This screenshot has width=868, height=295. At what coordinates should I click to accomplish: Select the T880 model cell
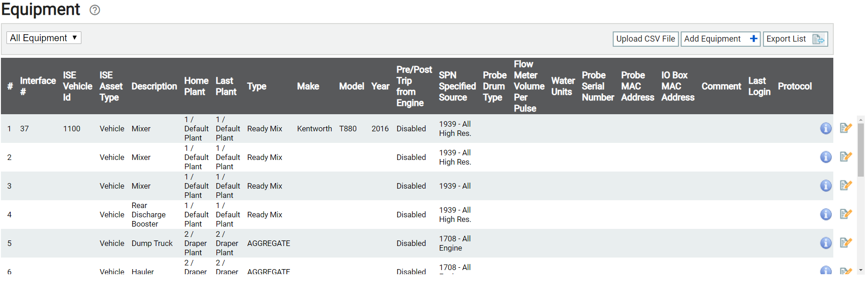click(348, 129)
